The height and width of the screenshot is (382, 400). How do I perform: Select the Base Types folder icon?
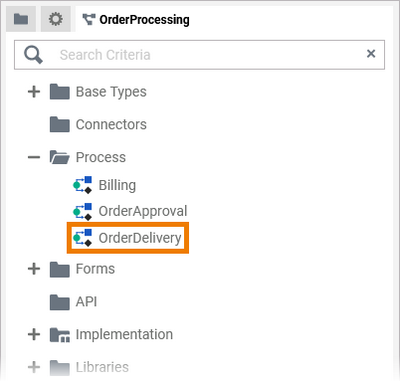[x=60, y=92]
